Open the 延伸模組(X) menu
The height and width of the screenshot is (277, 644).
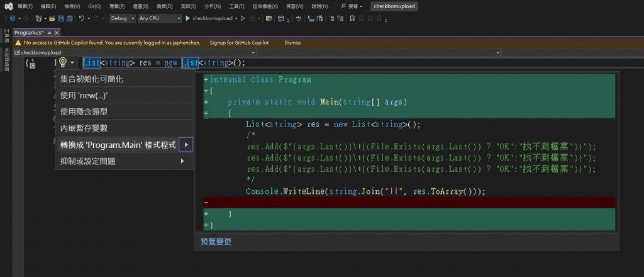coord(265,6)
